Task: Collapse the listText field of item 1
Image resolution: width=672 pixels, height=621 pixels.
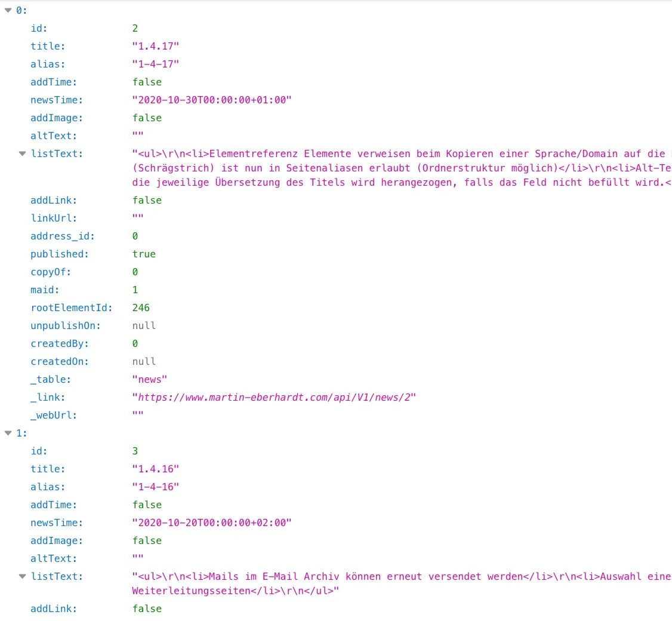Action: pyautogui.click(x=23, y=576)
